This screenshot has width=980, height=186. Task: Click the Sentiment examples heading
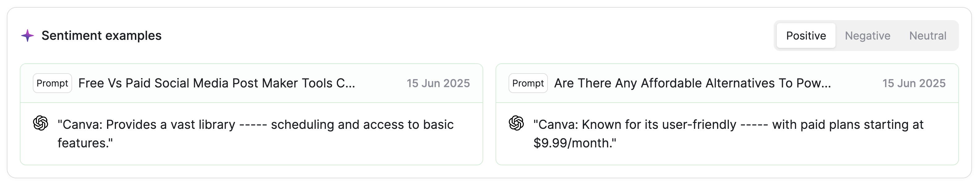(x=101, y=36)
